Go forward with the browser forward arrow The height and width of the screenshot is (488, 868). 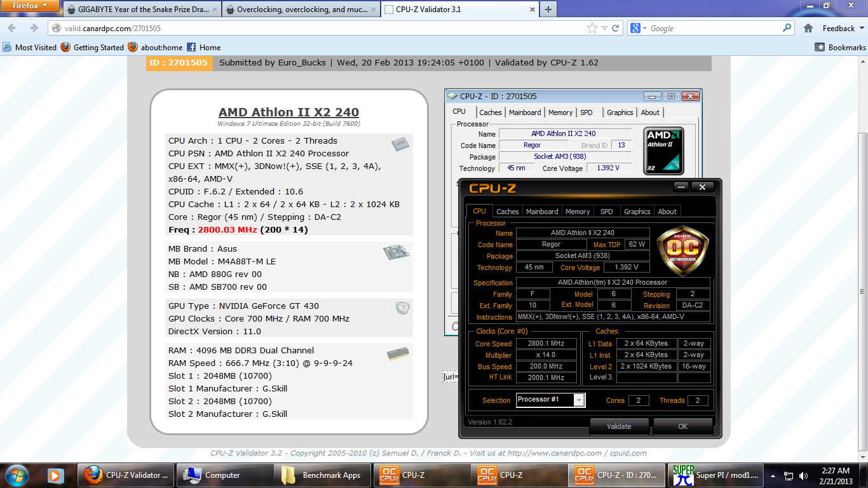(x=34, y=28)
